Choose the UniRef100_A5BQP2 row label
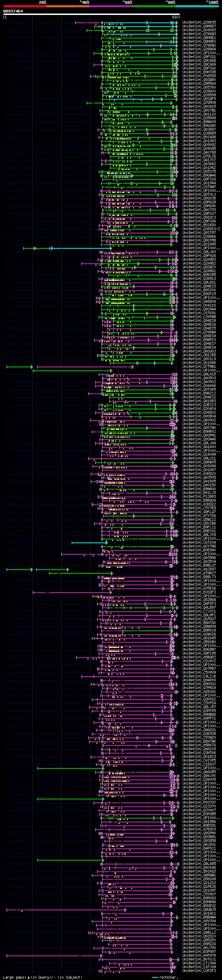222x980 pixels. coord(199,657)
